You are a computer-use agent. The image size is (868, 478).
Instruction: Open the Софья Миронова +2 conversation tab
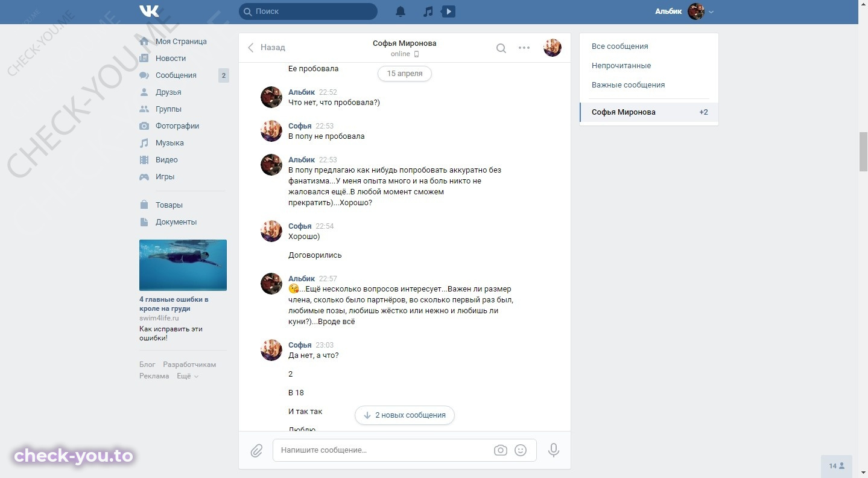click(x=649, y=112)
